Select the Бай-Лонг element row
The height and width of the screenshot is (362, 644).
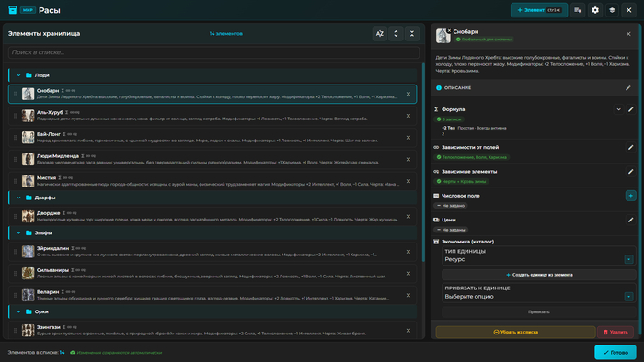[213, 137]
